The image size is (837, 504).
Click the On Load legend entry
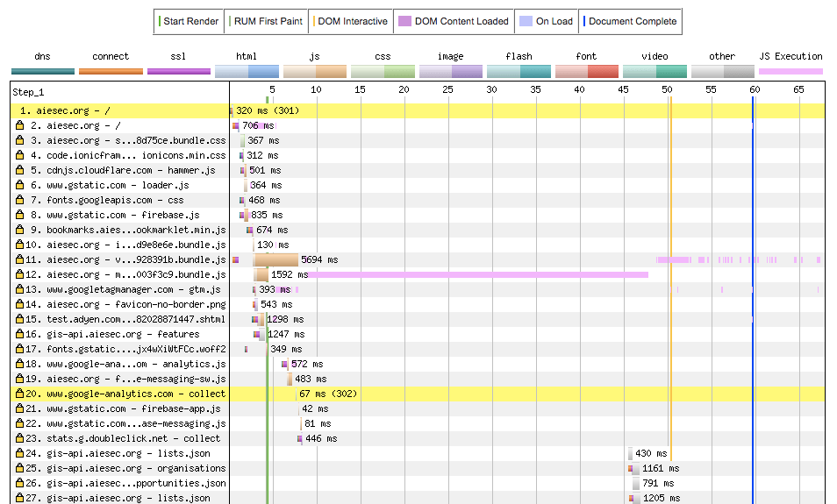pyautogui.click(x=546, y=21)
